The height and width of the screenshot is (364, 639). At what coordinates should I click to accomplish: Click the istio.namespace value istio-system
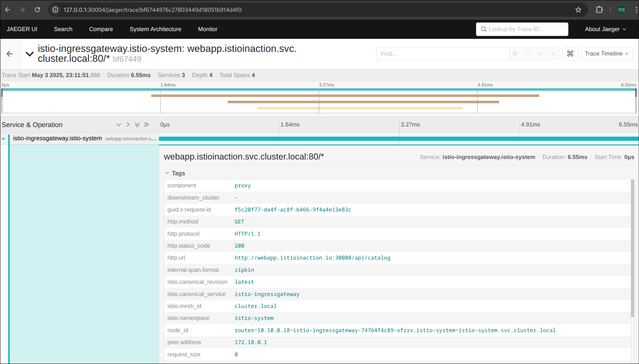[254, 318]
